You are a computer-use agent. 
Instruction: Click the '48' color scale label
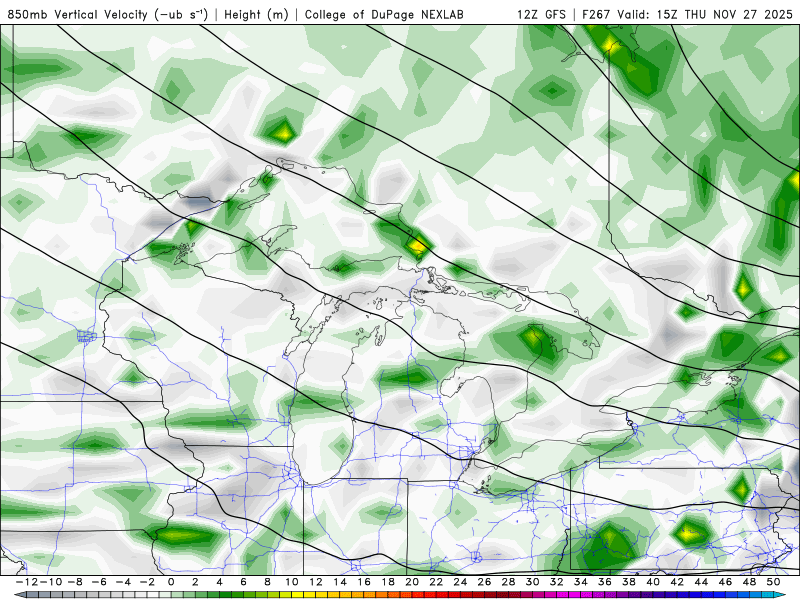pos(749,582)
